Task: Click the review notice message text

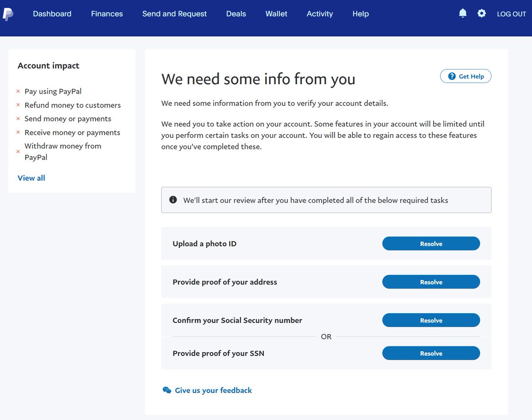Action: click(x=316, y=200)
